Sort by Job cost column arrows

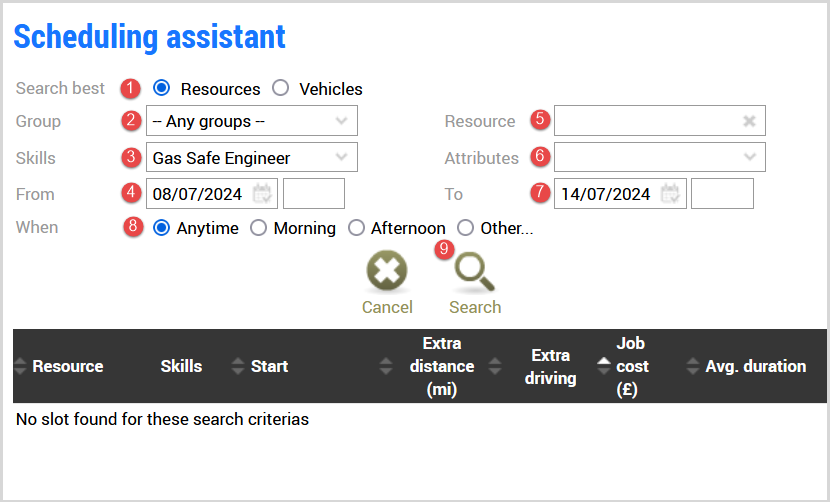coord(604,366)
